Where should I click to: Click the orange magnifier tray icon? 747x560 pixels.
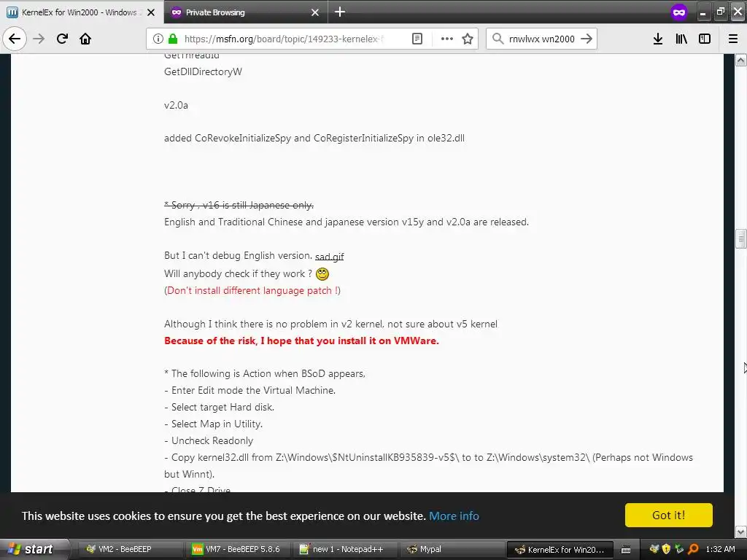693,549
